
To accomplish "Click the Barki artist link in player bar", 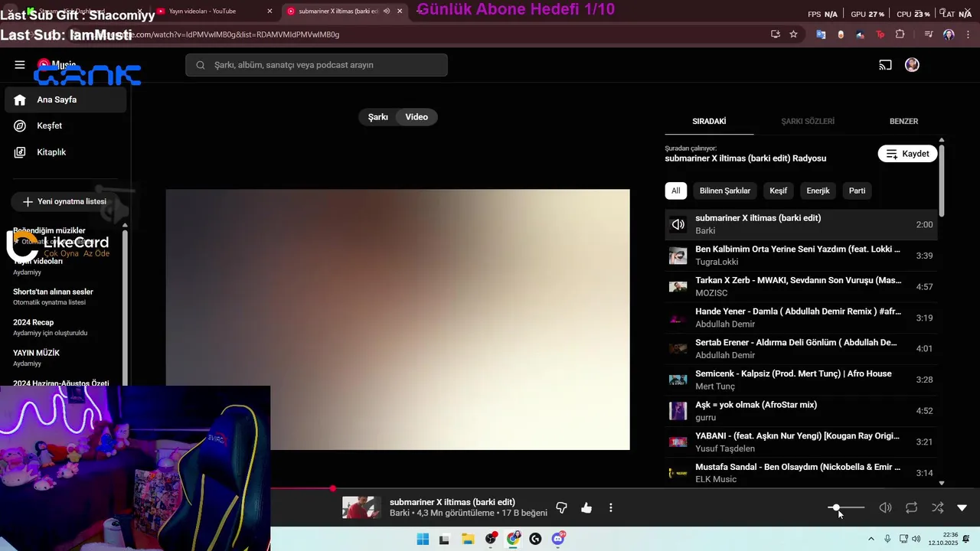I will coord(400,514).
